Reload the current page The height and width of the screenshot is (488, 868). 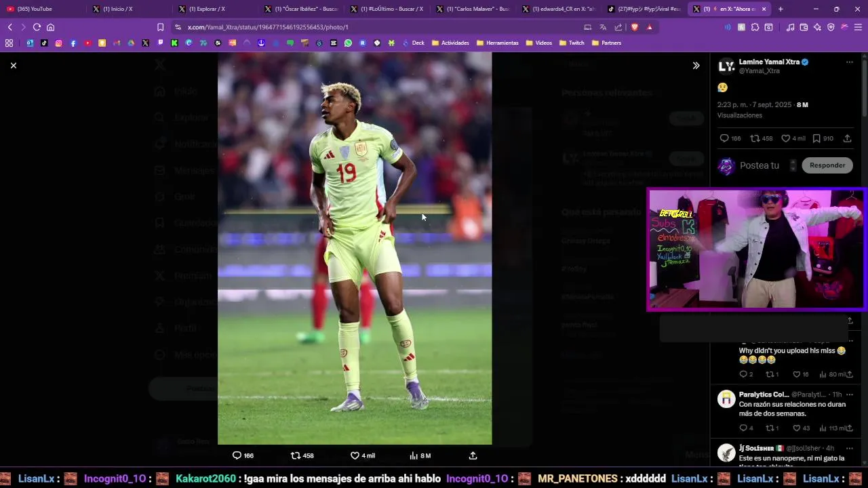[37, 27]
